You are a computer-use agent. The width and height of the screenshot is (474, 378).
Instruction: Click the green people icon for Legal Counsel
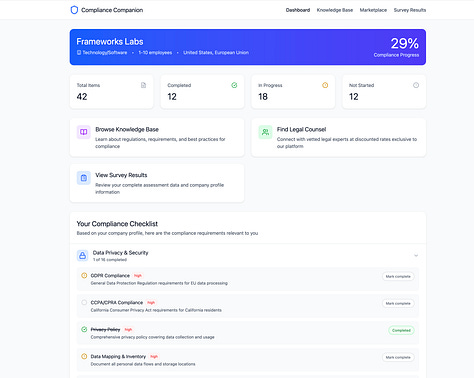tap(265, 132)
